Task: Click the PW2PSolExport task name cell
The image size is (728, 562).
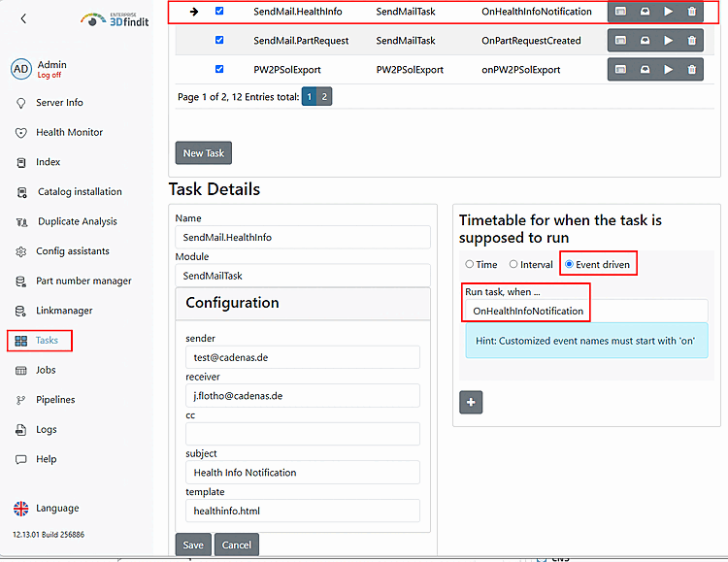Action: (x=287, y=70)
